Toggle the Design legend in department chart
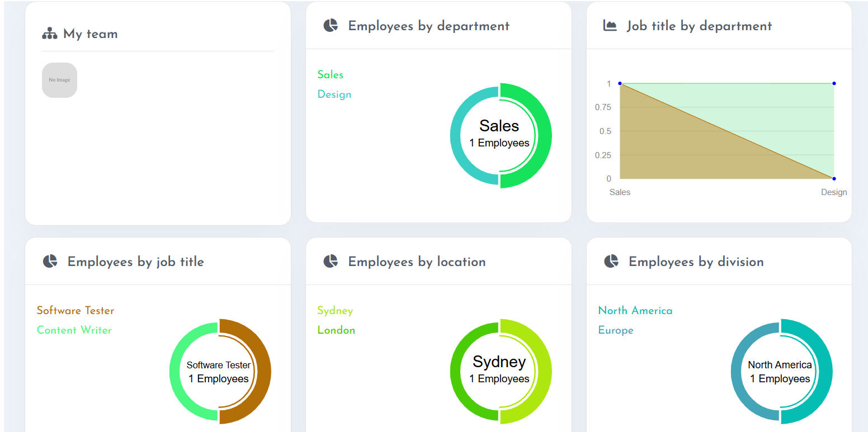Image resolution: width=868 pixels, height=432 pixels. point(334,94)
